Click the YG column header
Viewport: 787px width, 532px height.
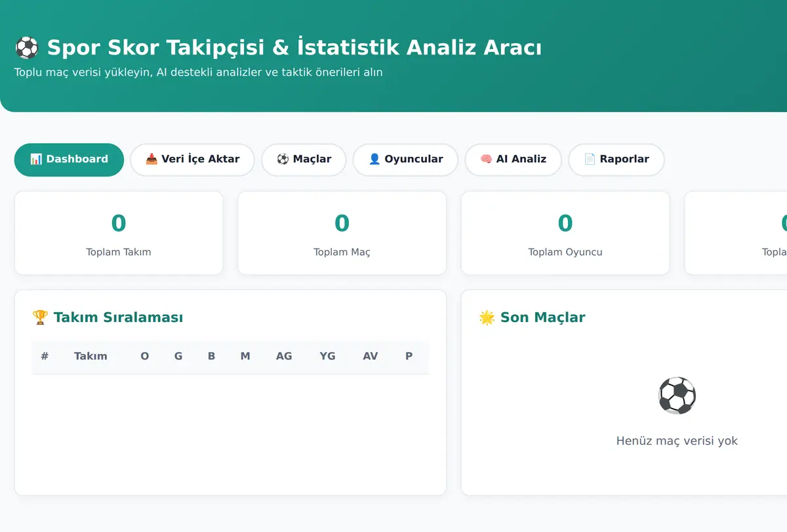pos(327,356)
